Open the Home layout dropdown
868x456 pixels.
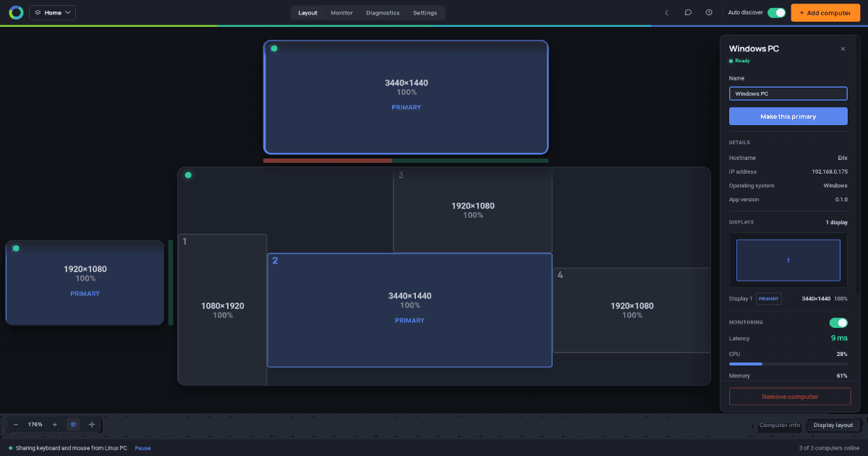pos(52,12)
